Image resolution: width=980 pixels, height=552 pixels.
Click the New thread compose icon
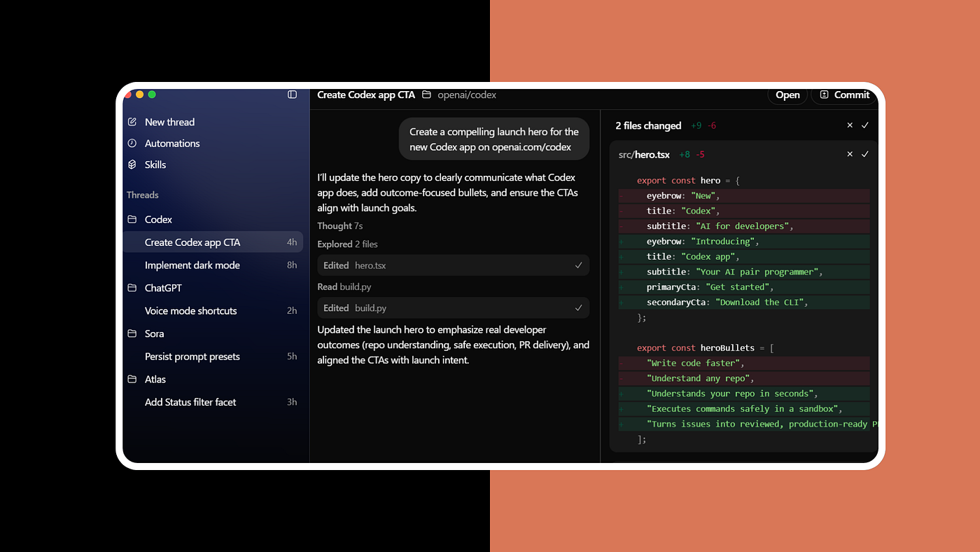[132, 122]
